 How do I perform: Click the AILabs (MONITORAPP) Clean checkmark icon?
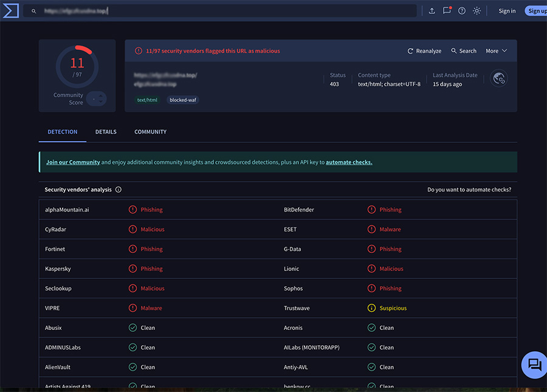[x=371, y=348]
